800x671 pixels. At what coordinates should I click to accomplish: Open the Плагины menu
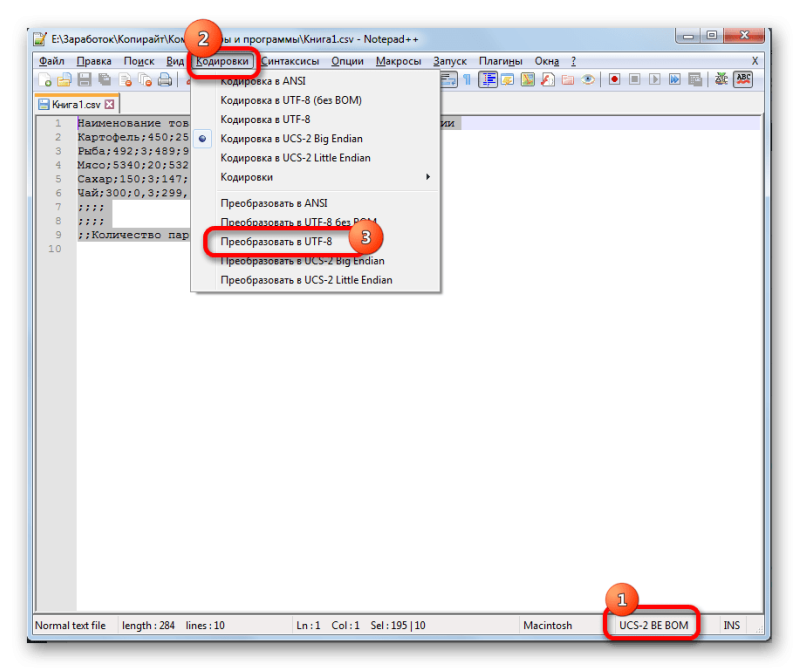[501, 61]
